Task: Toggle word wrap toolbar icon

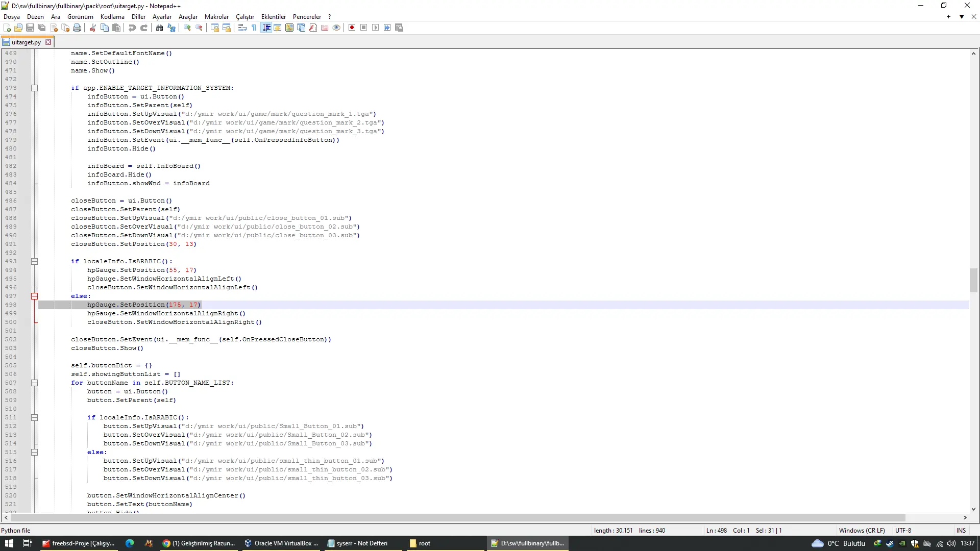Action: 242,28
